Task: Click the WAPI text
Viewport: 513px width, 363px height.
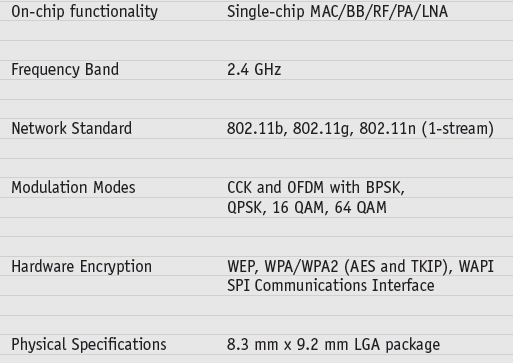Action: coord(476,266)
